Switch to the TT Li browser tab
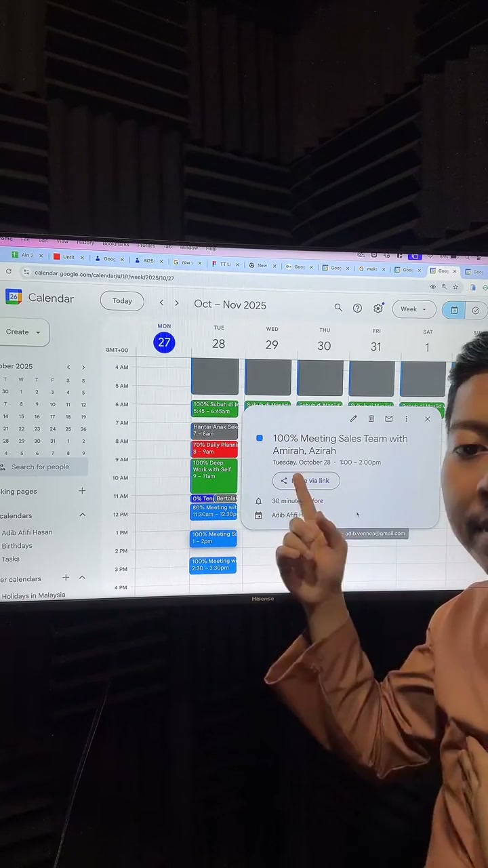This screenshot has width=488, height=868. (224, 264)
